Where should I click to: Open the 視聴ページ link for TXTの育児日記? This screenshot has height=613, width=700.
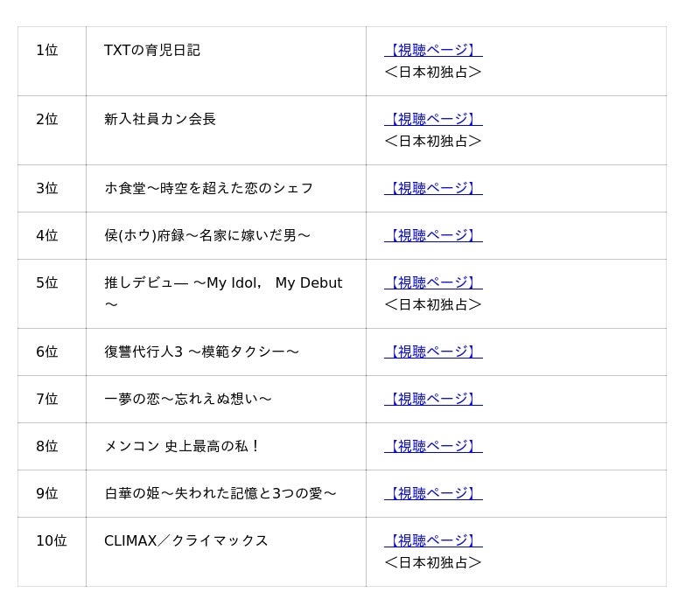[433, 50]
